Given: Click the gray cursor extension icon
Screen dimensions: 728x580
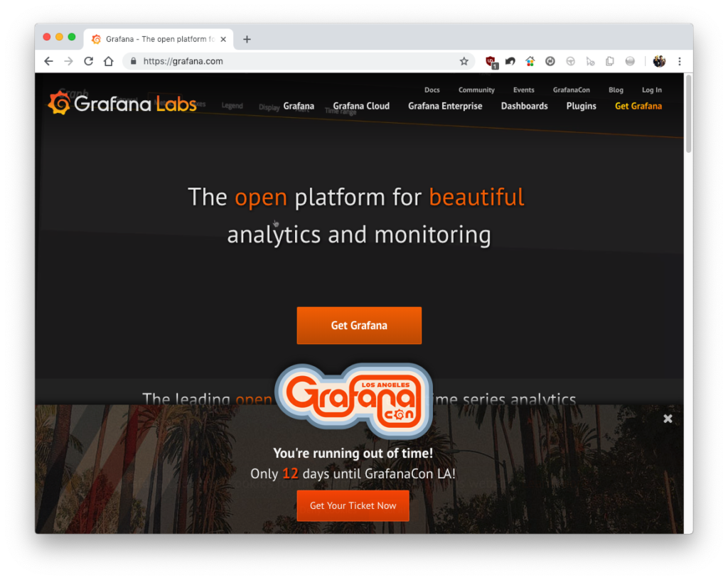Looking at the screenshot, I should click(590, 61).
